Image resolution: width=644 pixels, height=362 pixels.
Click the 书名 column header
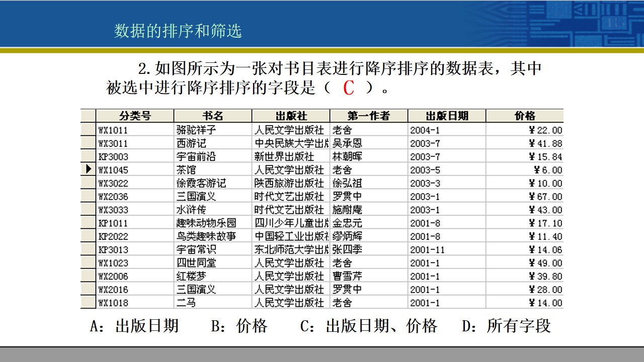tap(213, 116)
